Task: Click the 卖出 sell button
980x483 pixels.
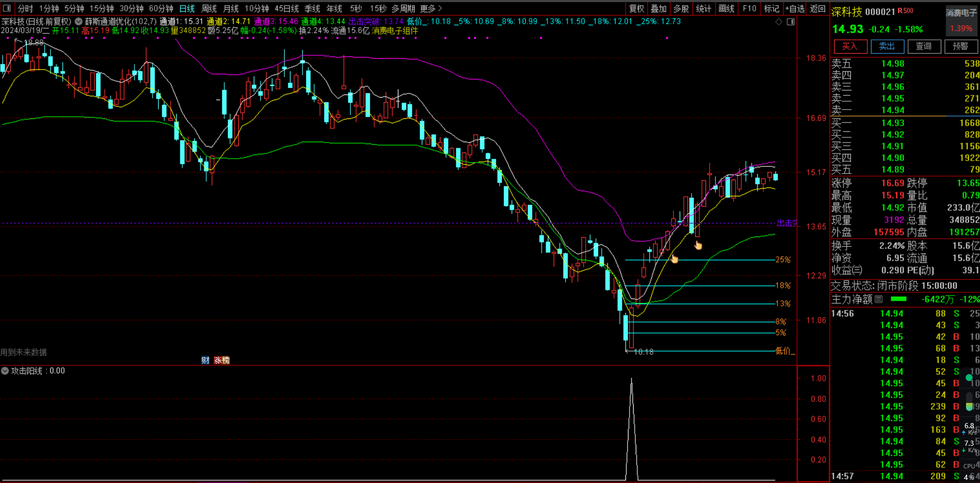Action: click(887, 46)
